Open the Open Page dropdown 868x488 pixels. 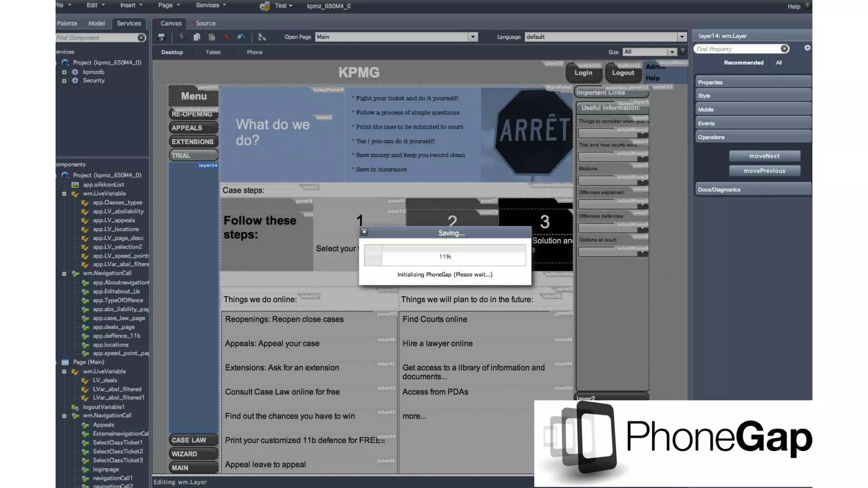pyautogui.click(x=473, y=37)
